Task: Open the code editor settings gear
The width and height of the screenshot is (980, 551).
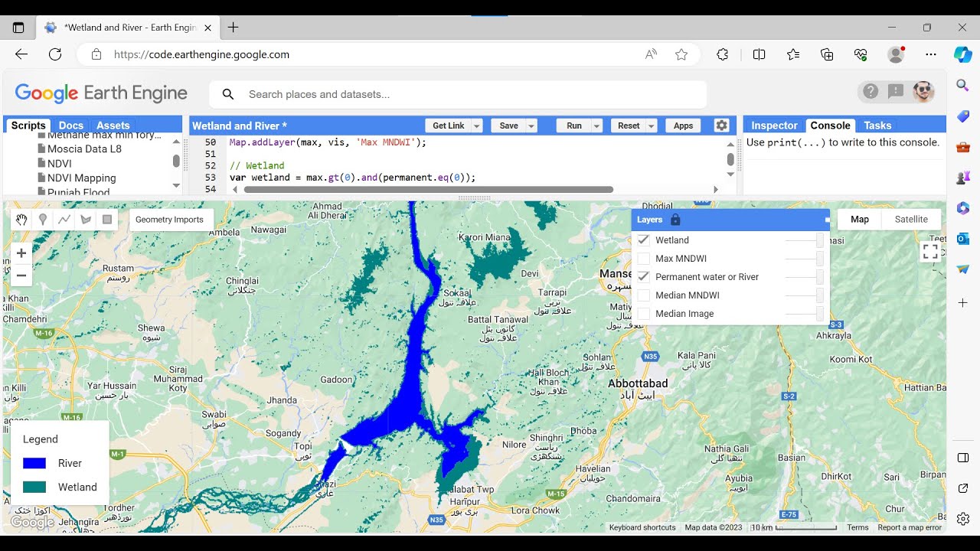Action: [721, 126]
